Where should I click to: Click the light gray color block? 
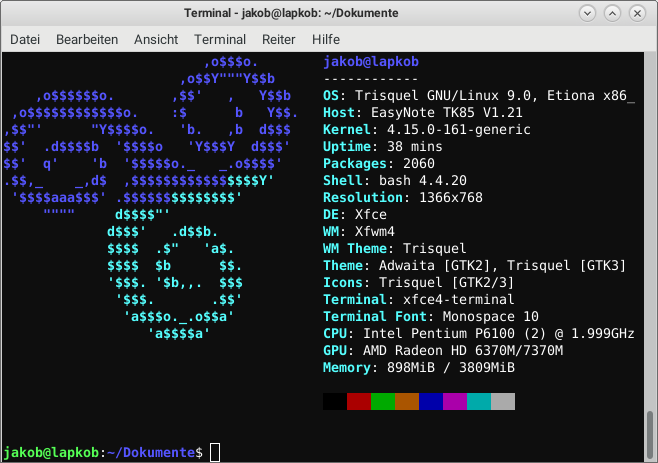[503, 401]
